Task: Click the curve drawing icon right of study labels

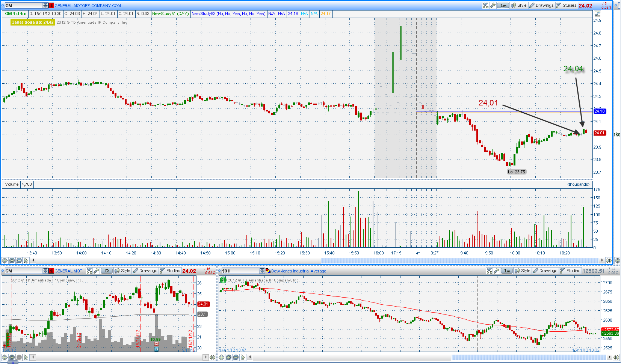Action: 597,14
